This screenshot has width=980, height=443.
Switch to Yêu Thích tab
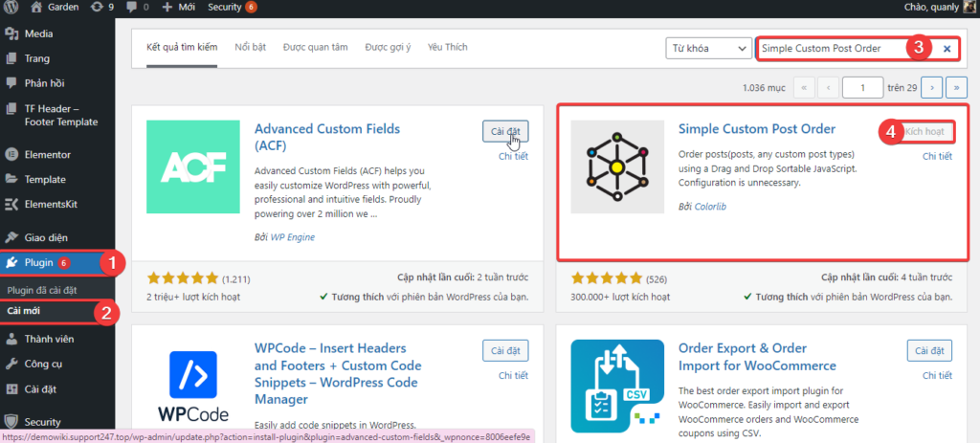point(448,48)
